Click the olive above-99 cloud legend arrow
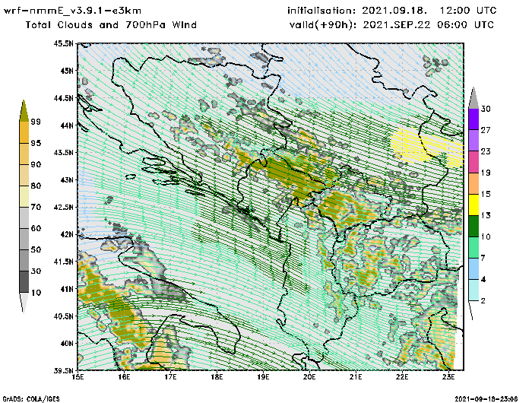 24,111
